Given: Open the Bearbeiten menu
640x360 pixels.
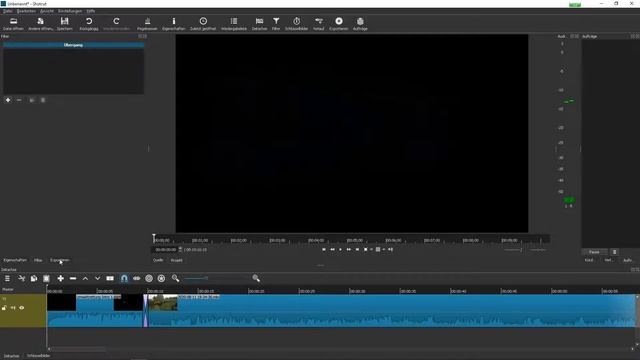Looking at the screenshot, I should (x=26, y=11).
